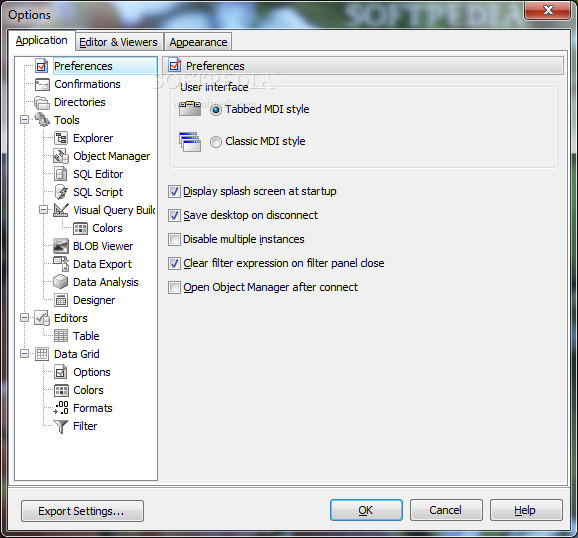Toggle Save desktop on disconnect checkbox
578x538 pixels.
coord(174,216)
